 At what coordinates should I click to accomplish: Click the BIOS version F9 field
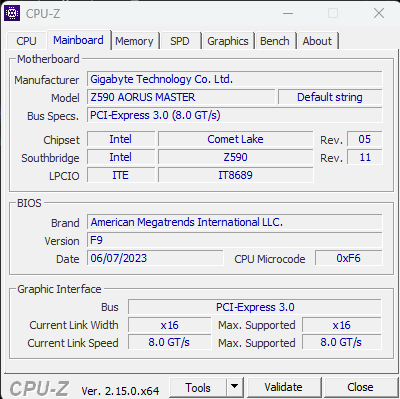pyautogui.click(x=235, y=240)
